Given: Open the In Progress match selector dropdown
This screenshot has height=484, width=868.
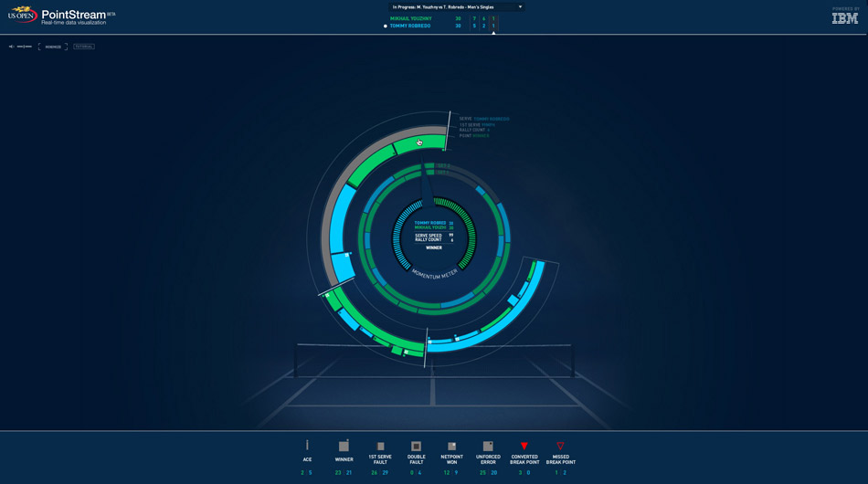Looking at the screenshot, I should [x=456, y=7].
